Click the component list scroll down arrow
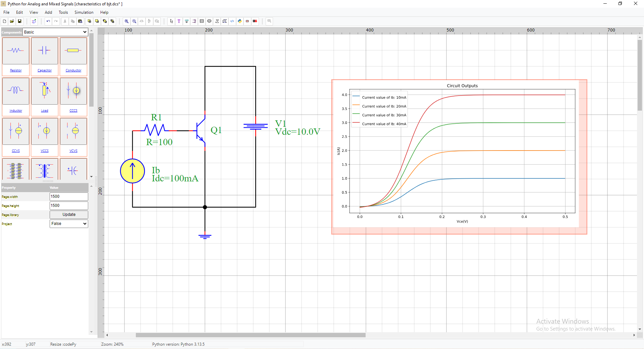644x349 pixels. click(91, 177)
